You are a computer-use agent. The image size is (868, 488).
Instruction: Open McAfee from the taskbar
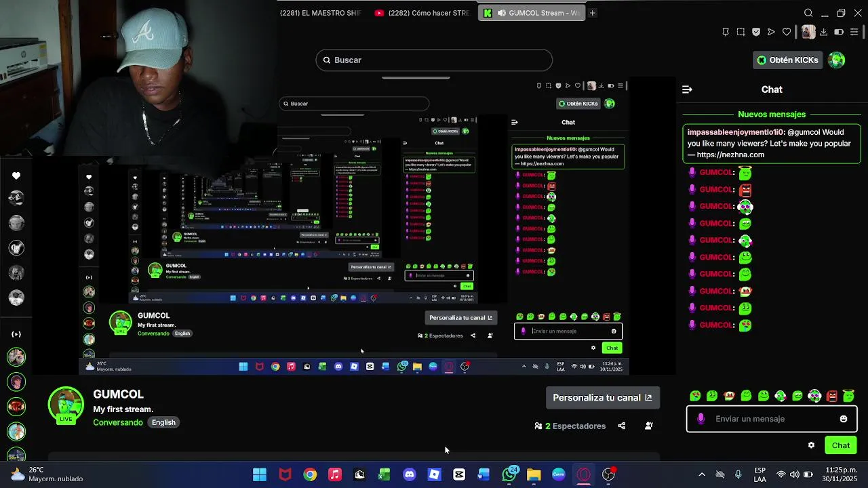[285, 474]
